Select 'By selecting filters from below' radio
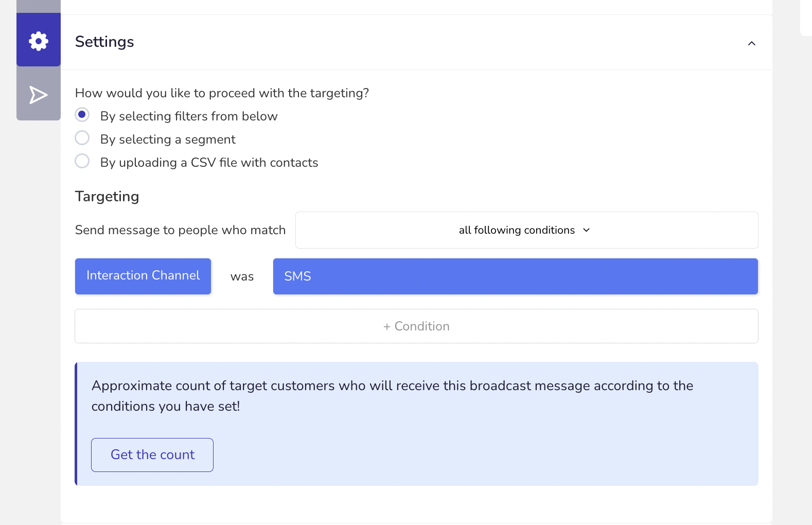This screenshot has width=812, height=525. pos(82,114)
